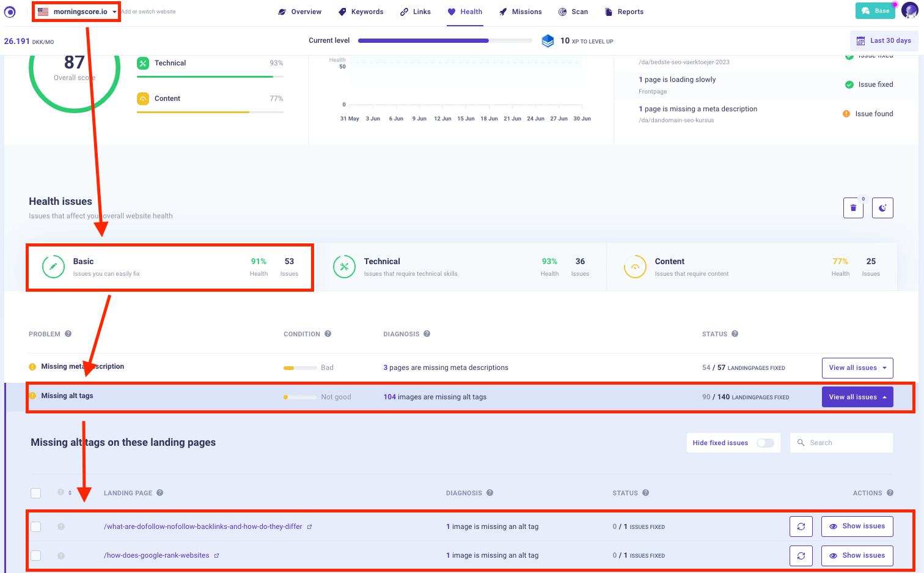Click the Search input field
The height and width of the screenshot is (573, 924).
pyautogui.click(x=842, y=443)
